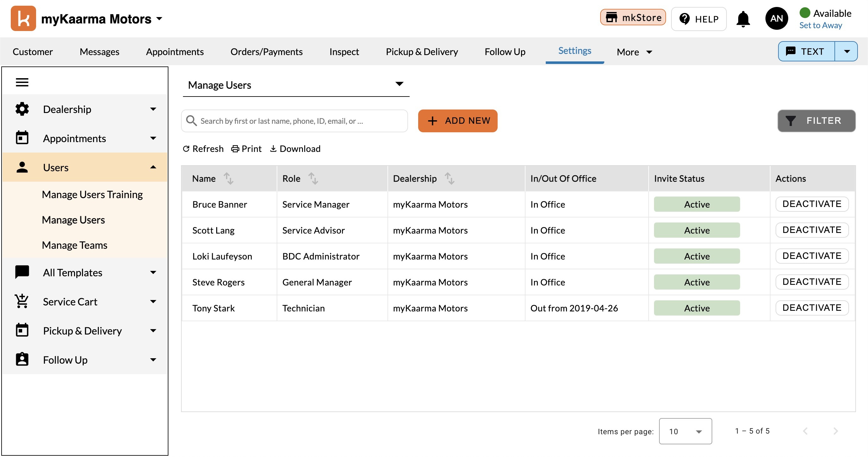Go to the Customer tab
This screenshot has width=868, height=457.
tap(33, 52)
